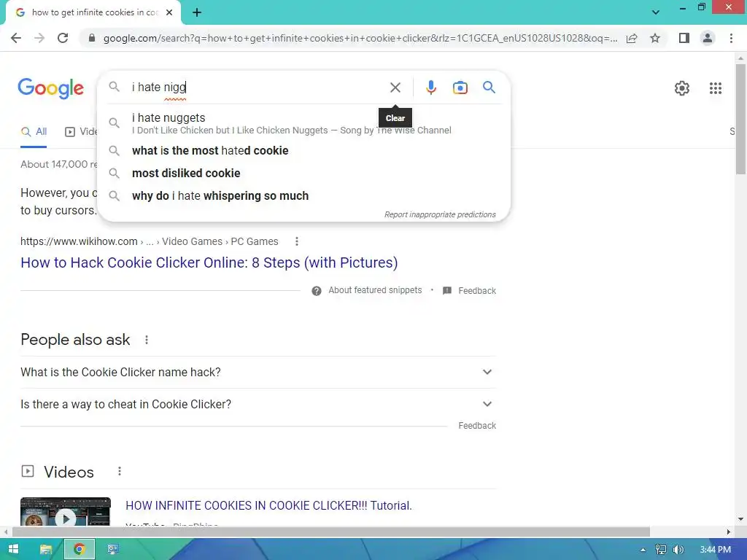This screenshot has width=747, height=560.
Task: Click Feedback below People also ask
Action: [477, 426]
